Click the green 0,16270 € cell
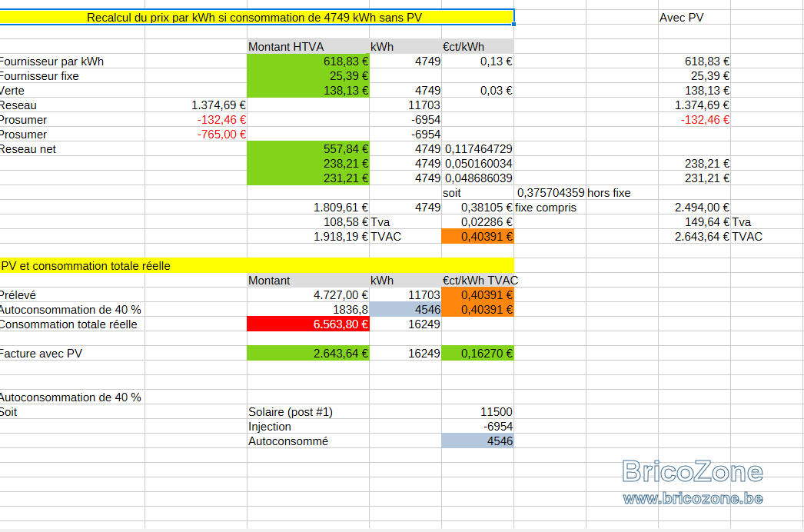 [x=477, y=354]
